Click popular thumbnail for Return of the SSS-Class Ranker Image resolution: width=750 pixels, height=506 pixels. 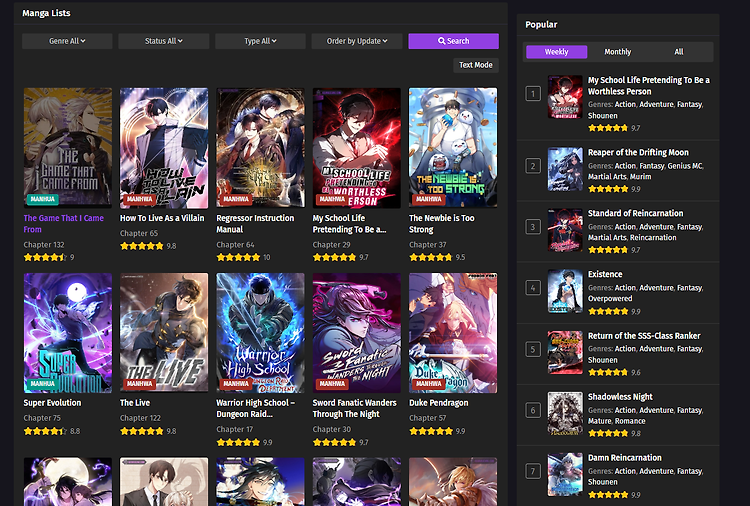[565, 352]
